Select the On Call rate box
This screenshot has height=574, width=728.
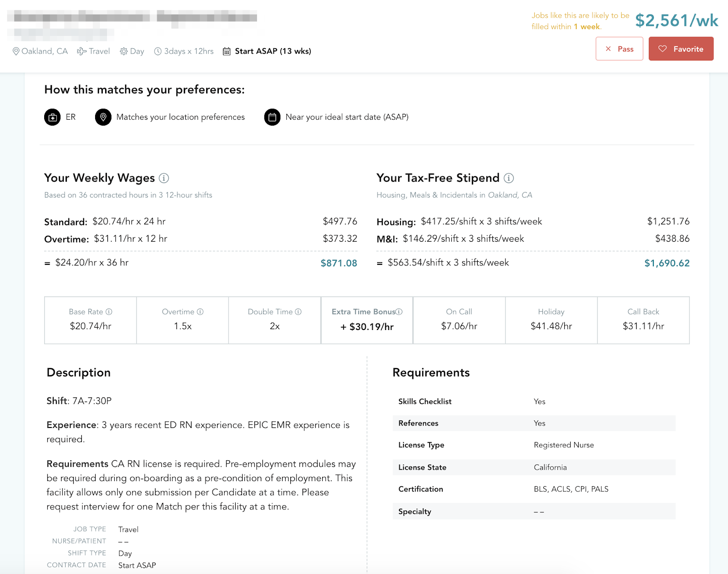(459, 320)
